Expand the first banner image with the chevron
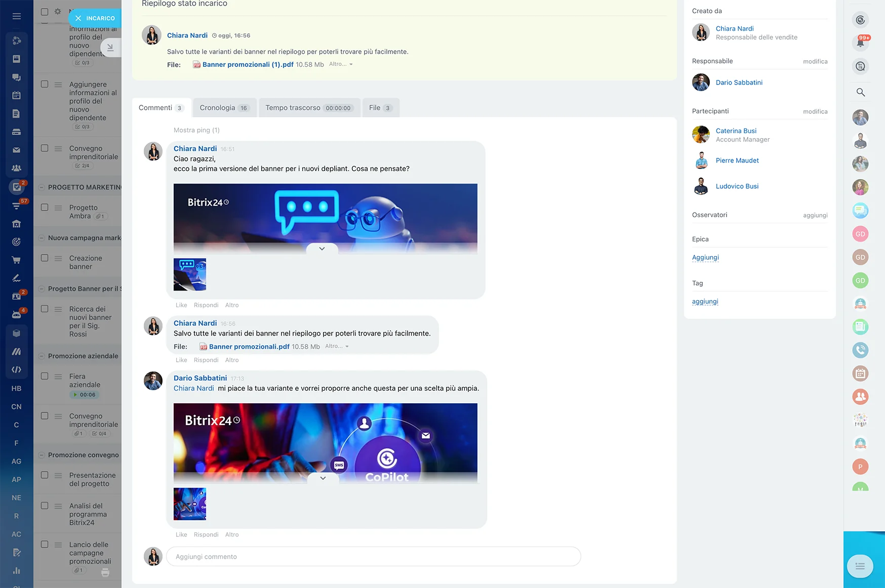This screenshot has width=885, height=588. [321, 248]
